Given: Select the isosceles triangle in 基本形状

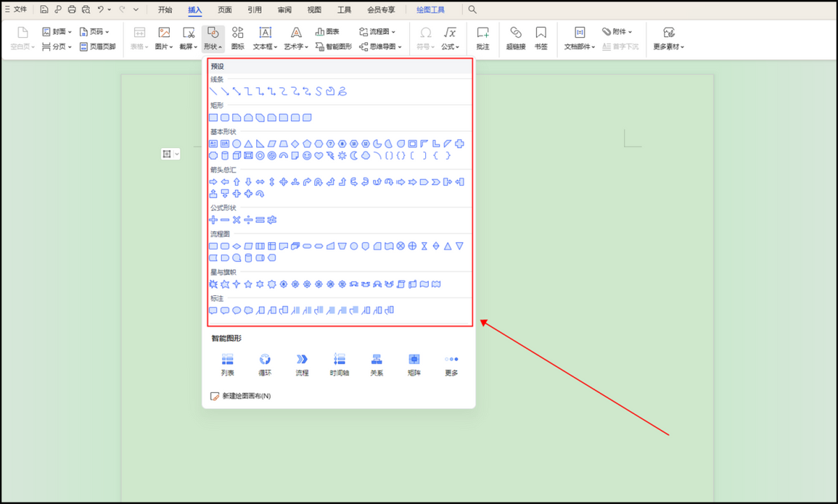Looking at the screenshot, I should coord(248,144).
